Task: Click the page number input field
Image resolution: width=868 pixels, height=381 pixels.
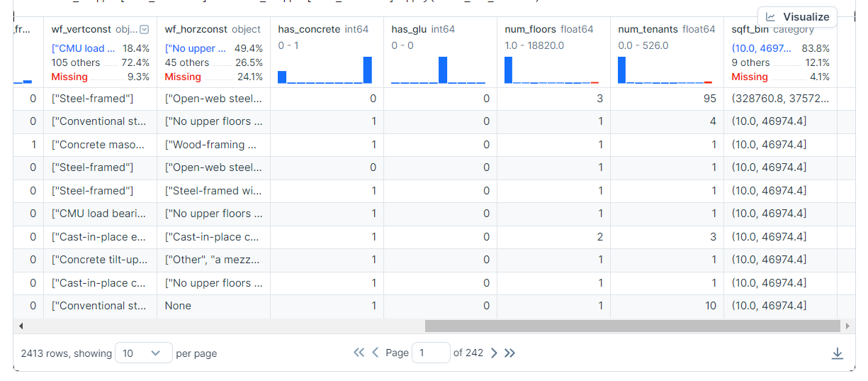Action: click(x=430, y=353)
